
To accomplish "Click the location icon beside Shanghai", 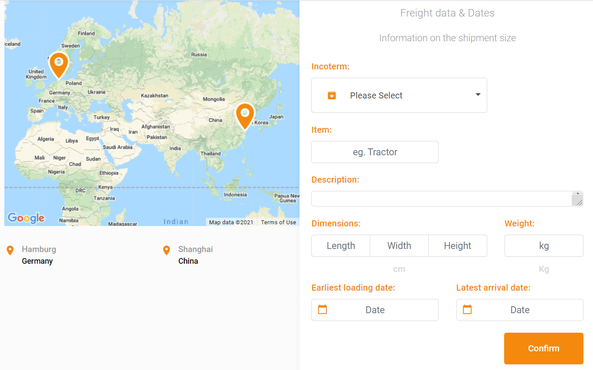I will point(166,250).
